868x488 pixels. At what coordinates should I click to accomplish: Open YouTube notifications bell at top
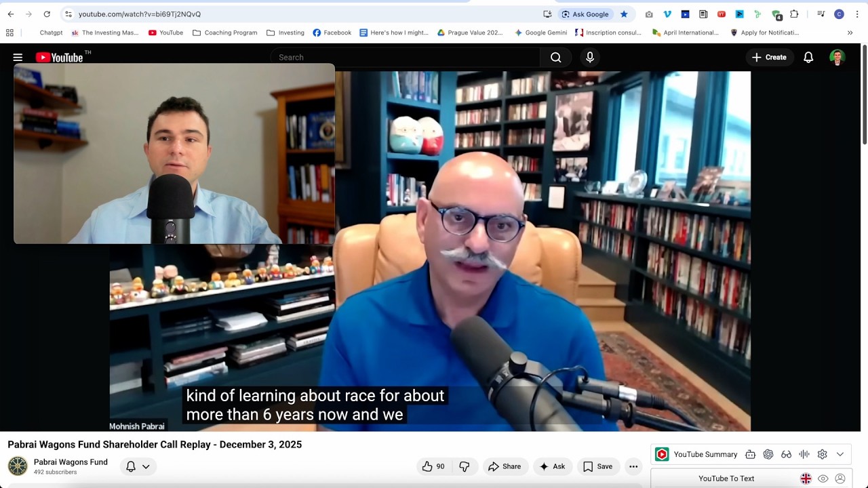808,58
